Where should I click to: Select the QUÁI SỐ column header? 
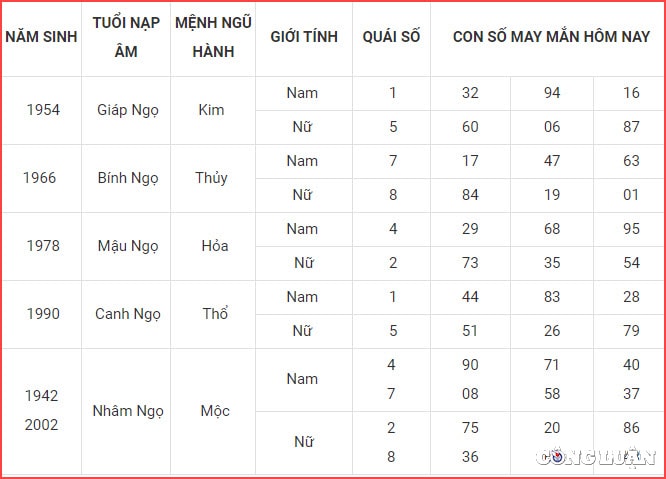click(x=391, y=37)
